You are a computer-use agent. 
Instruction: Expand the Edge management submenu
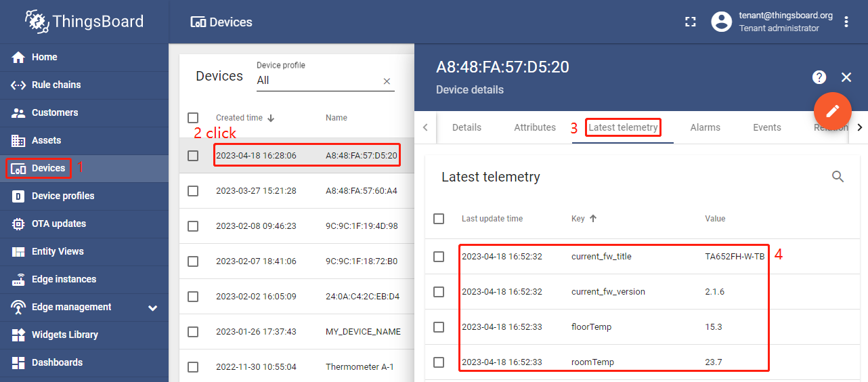click(x=153, y=308)
